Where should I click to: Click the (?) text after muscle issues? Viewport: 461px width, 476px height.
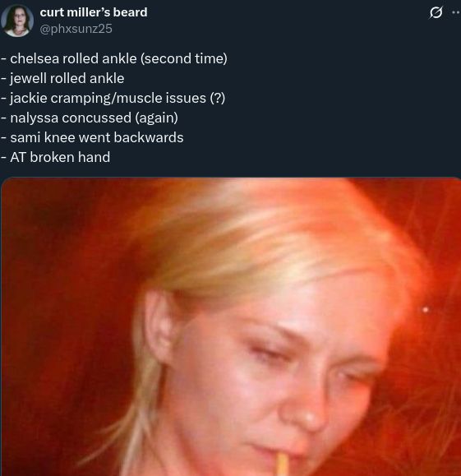(218, 98)
